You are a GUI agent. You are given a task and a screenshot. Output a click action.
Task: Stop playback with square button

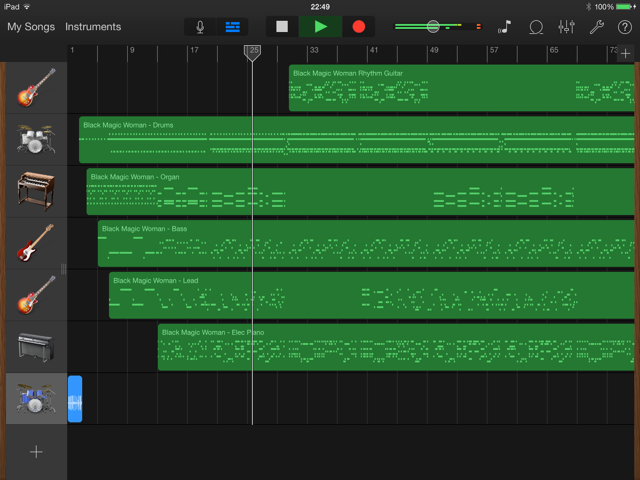[282, 27]
